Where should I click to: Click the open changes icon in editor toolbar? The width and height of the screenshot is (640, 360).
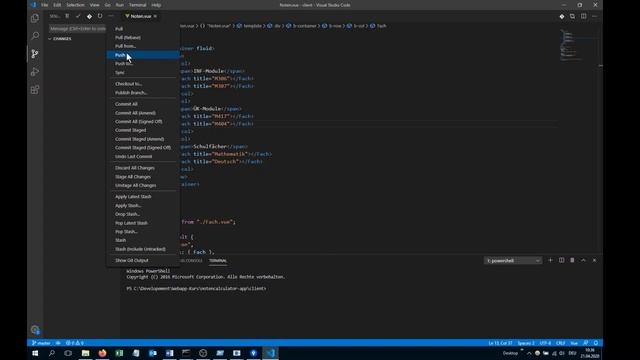572,16
